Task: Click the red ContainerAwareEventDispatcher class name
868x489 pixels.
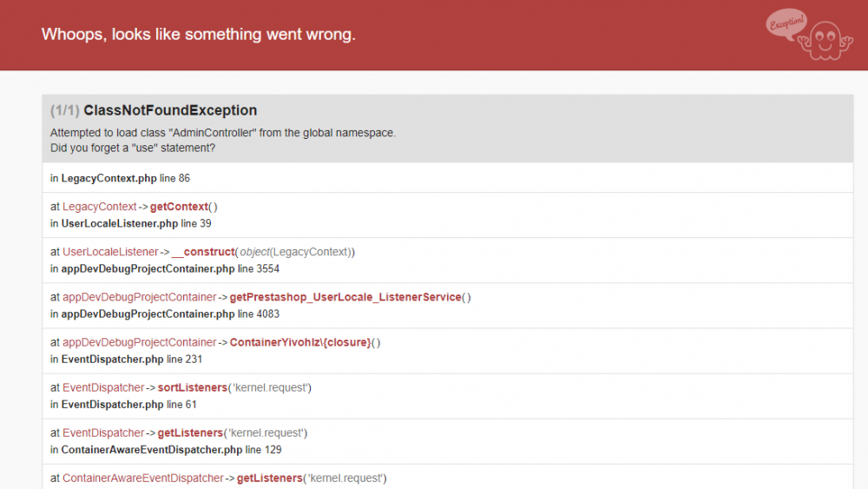Action: tap(142, 478)
